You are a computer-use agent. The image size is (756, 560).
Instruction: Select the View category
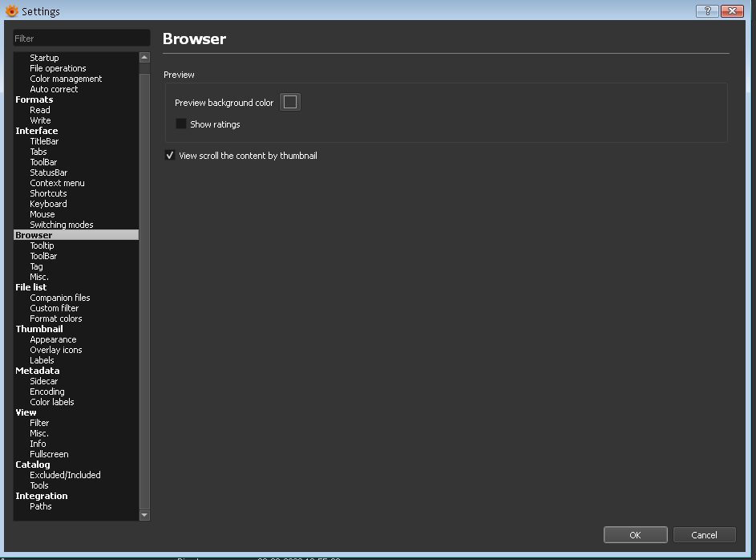[x=26, y=413]
